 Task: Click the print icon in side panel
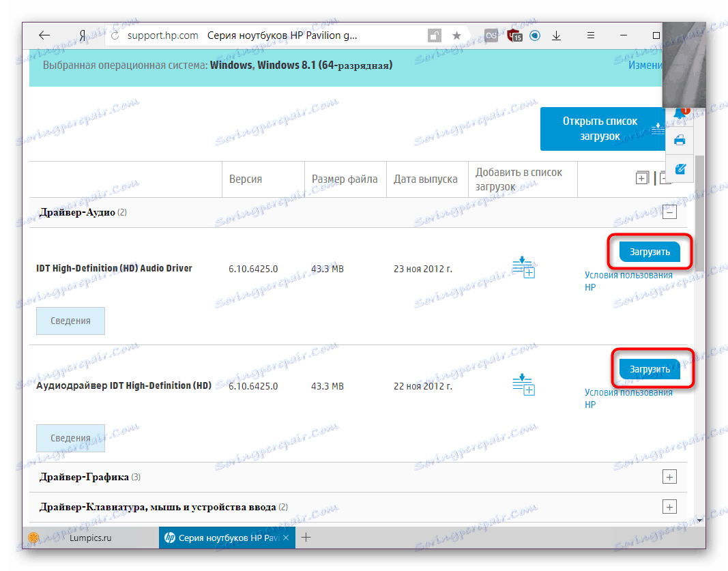coord(680,140)
